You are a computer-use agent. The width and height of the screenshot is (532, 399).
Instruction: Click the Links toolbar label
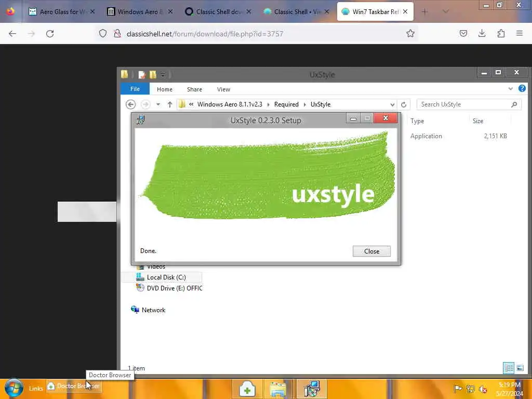point(36,389)
